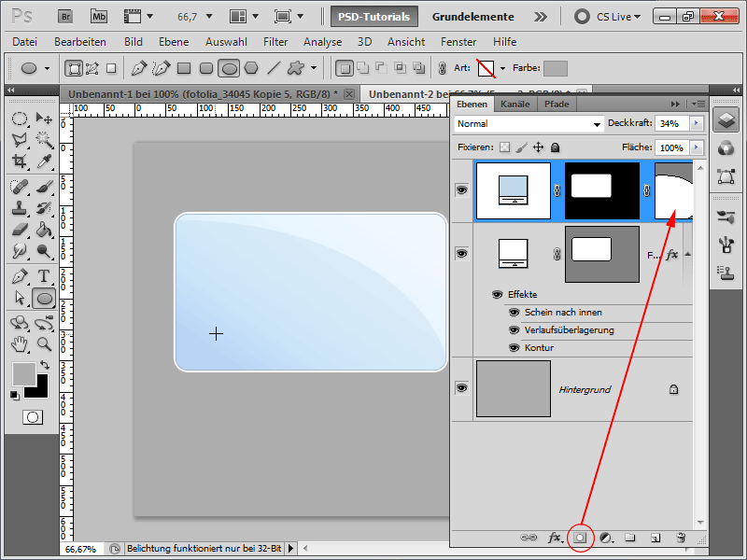Select the Type tool
747x560 pixels.
44,276
